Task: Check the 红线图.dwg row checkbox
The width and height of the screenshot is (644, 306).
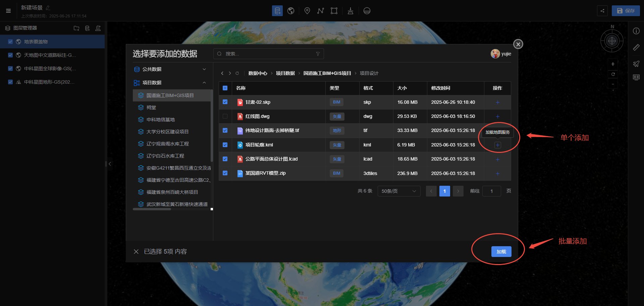Action: pos(225,116)
